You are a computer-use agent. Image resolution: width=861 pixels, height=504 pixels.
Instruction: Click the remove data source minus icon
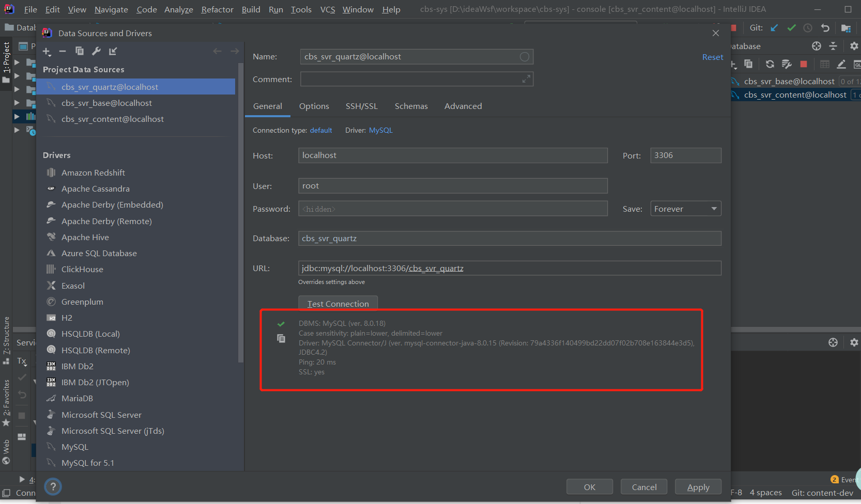click(x=63, y=51)
